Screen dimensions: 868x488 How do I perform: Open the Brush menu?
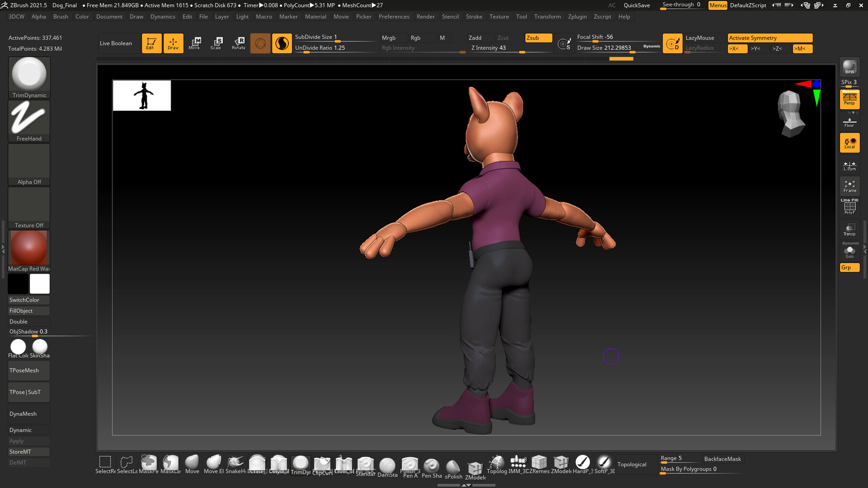[x=61, y=16]
